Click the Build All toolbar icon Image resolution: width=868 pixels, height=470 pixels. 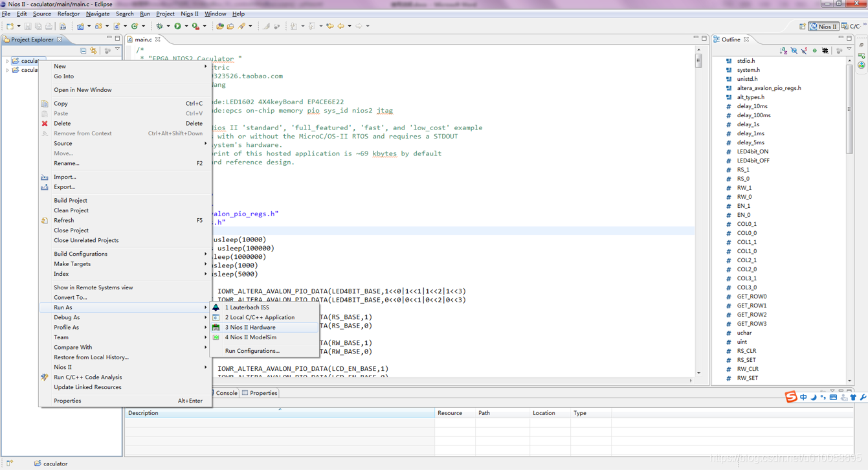tap(63, 27)
